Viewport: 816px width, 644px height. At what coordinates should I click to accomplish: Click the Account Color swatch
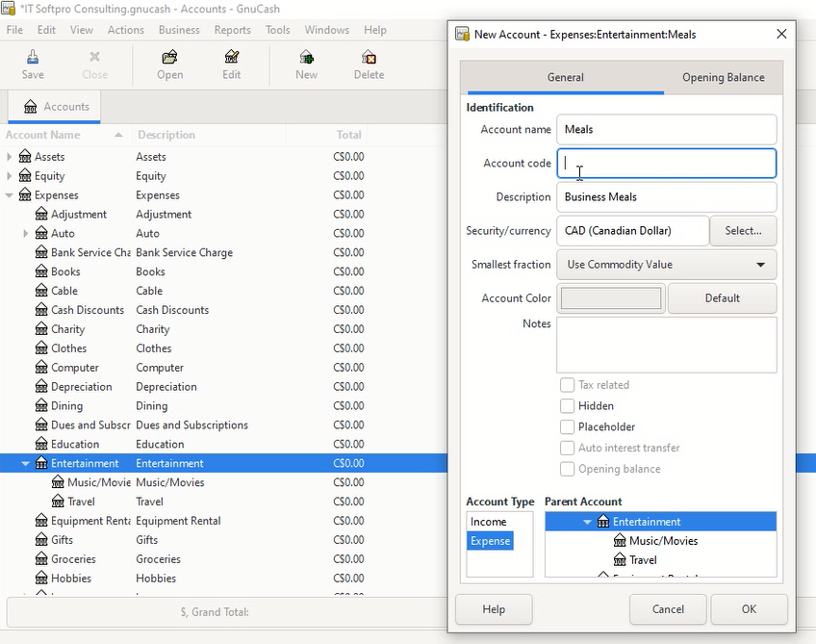click(611, 298)
